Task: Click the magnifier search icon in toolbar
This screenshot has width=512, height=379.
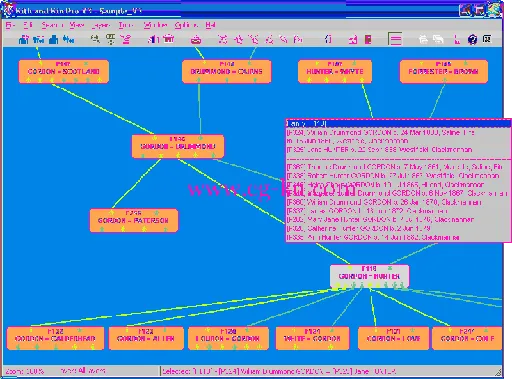Action: (95, 40)
